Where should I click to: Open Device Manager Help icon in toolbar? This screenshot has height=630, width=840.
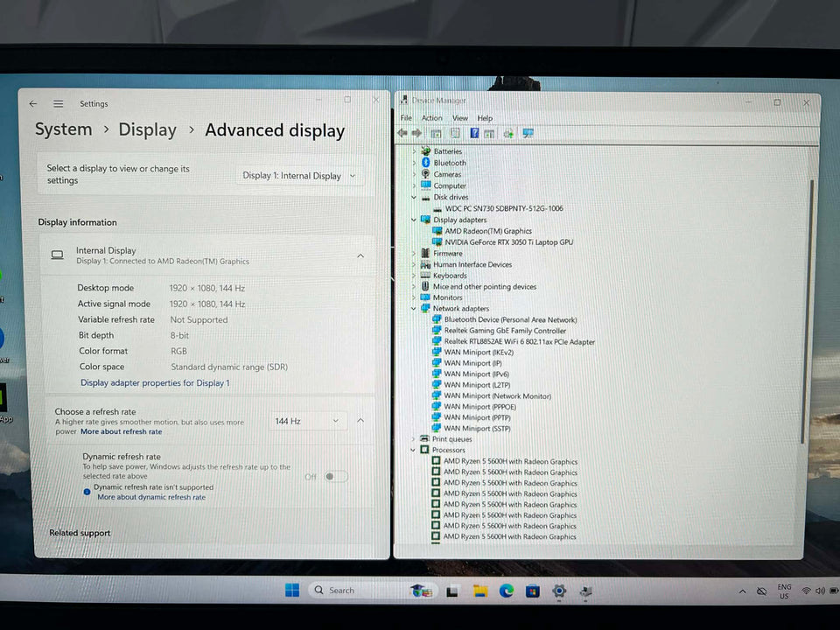(x=474, y=132)
